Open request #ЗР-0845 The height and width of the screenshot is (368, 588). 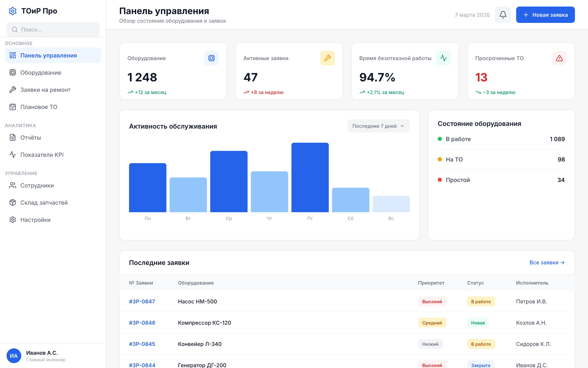(142, 344)
